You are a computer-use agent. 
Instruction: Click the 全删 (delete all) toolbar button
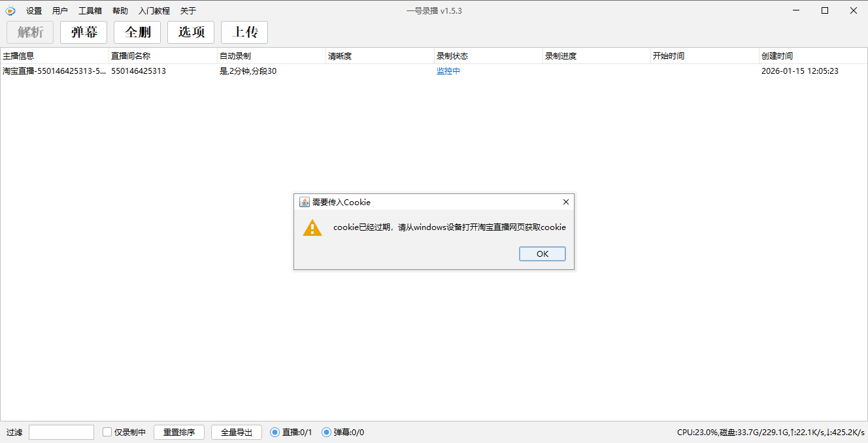click(137, 32)
